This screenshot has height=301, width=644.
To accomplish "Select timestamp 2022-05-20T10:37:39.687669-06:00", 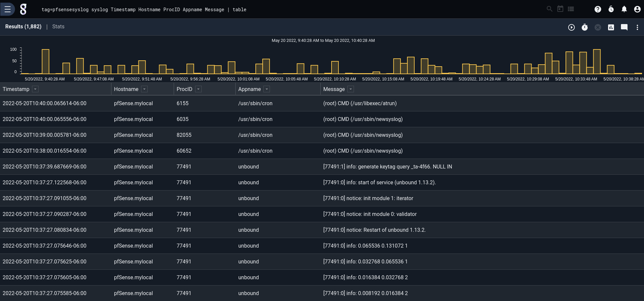I will pyautogui.click(x=44, y=166).
